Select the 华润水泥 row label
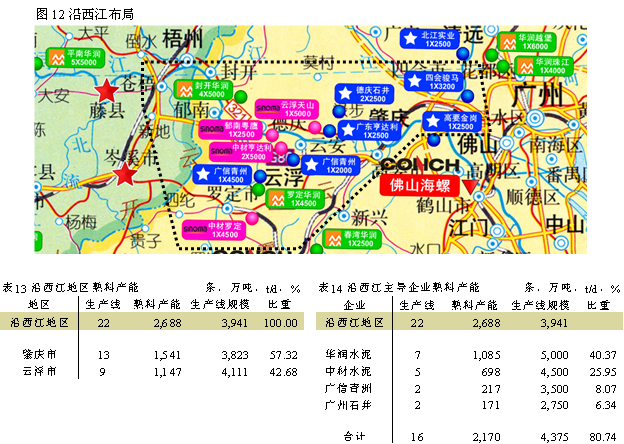The image size is (624, 444). [348, 354]
